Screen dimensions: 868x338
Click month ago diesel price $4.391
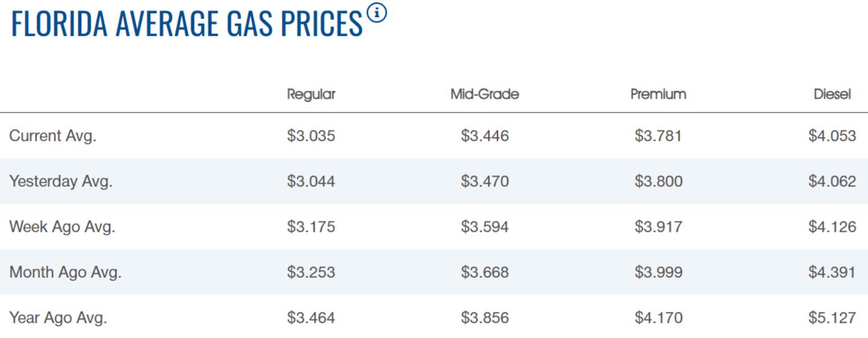pos(832,272)
